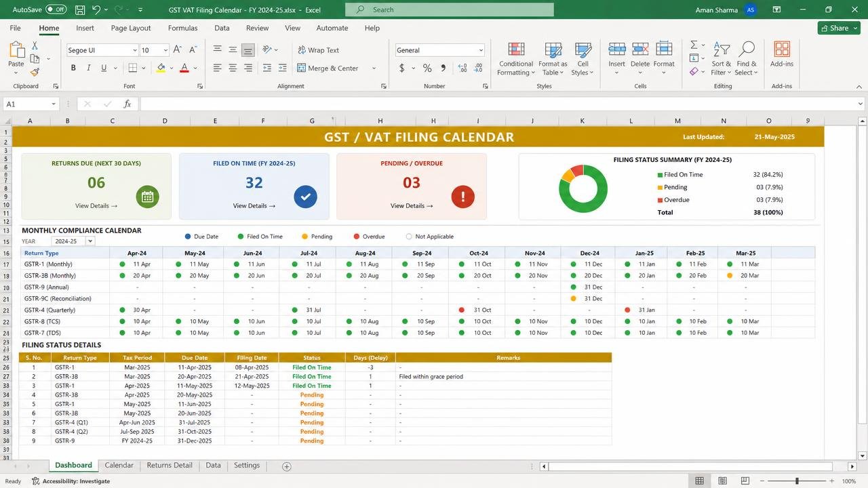Add a new sheet with plus button
The height and width of the screenshot is (488, 868).
(286, 466)
